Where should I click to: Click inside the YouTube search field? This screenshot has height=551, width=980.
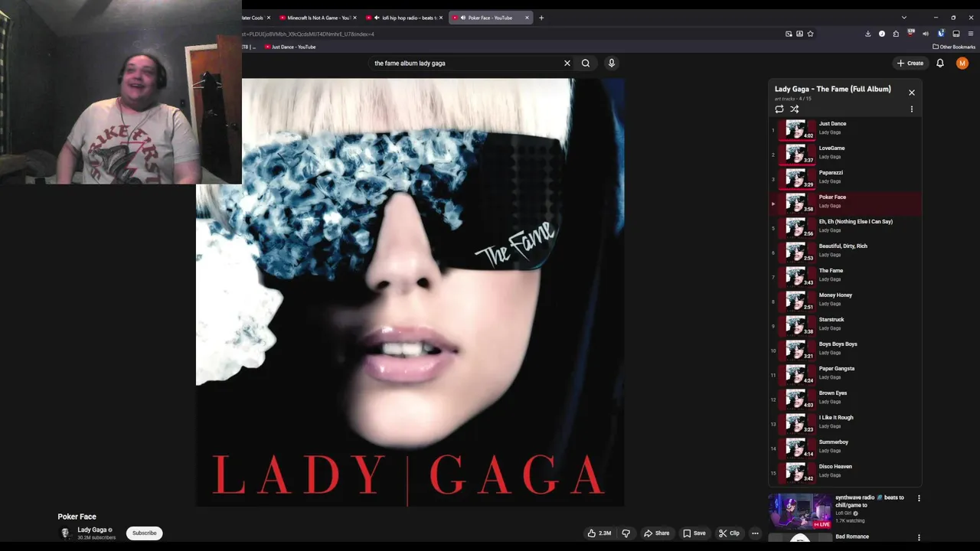click(465, 64)
